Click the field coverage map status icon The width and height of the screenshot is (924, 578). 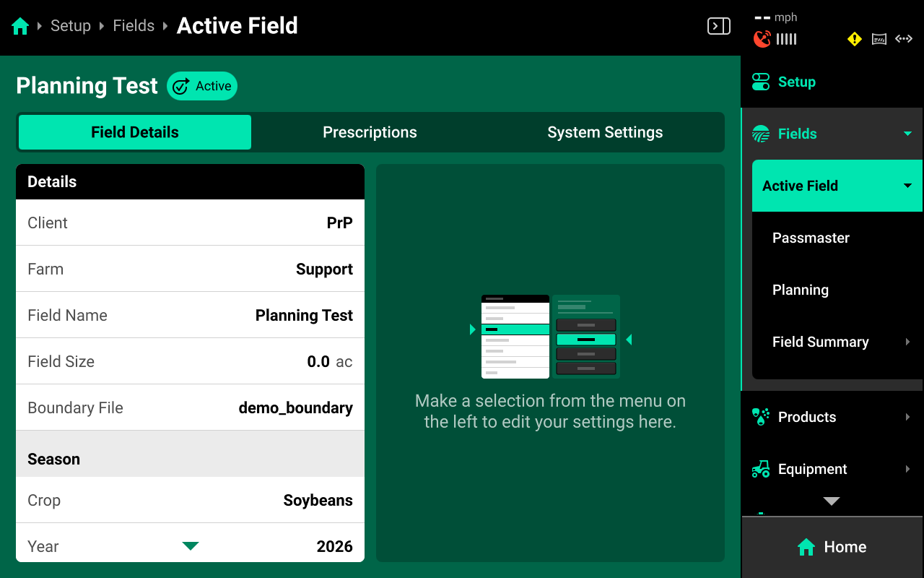(x=879, y=39)
